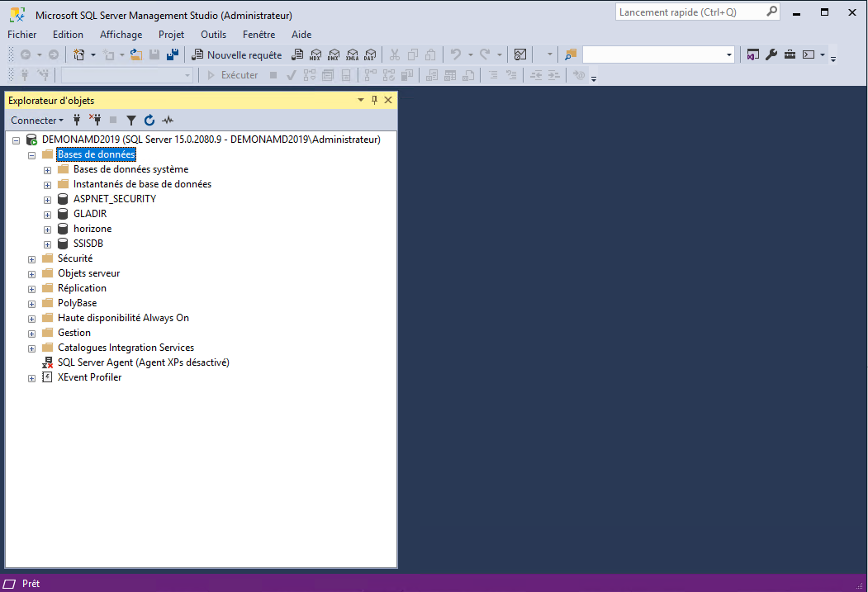The image size is (868, 592).
Task: Open Object Explorer window position dropdown arrow
Action: [x=361, y=100]
